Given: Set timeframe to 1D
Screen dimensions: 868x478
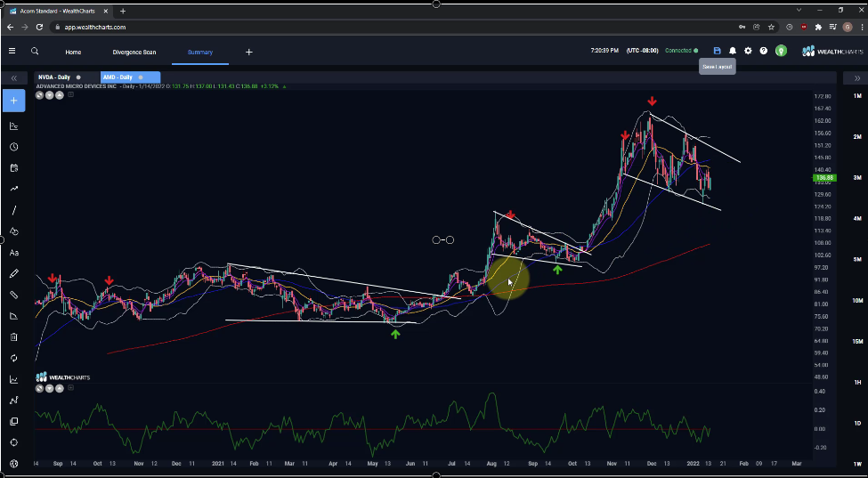Looking at the screenshot, I should [x=857, y=423].
